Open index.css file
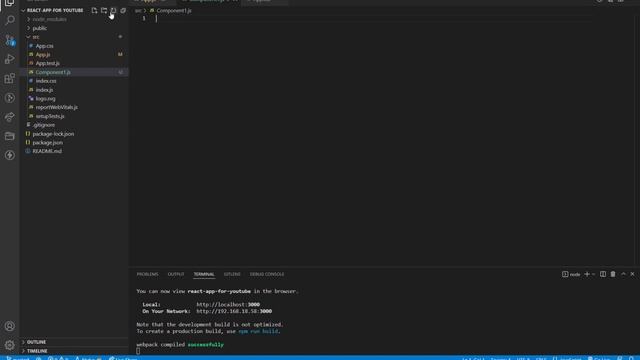Viewport: 640px width, 360px height. pos(74,81)
